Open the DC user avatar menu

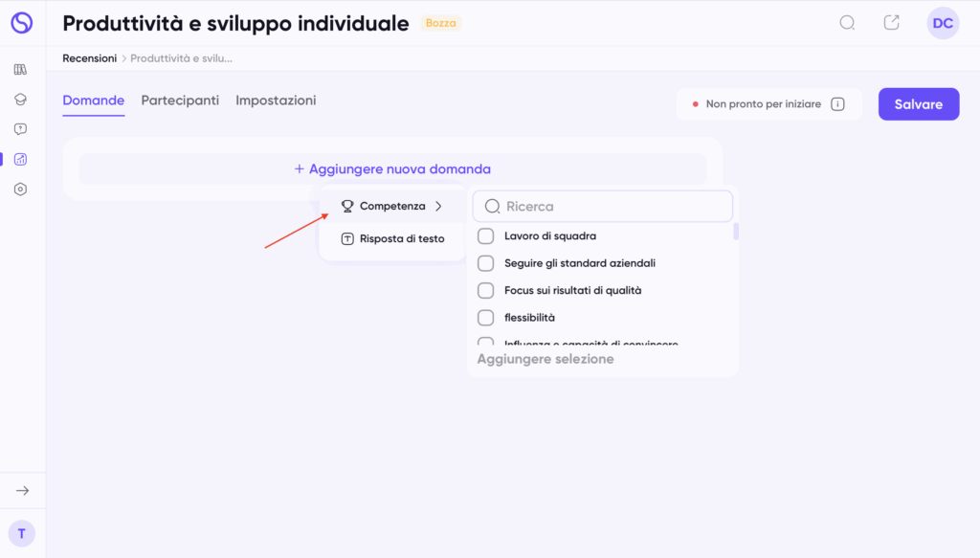point(943,23)
